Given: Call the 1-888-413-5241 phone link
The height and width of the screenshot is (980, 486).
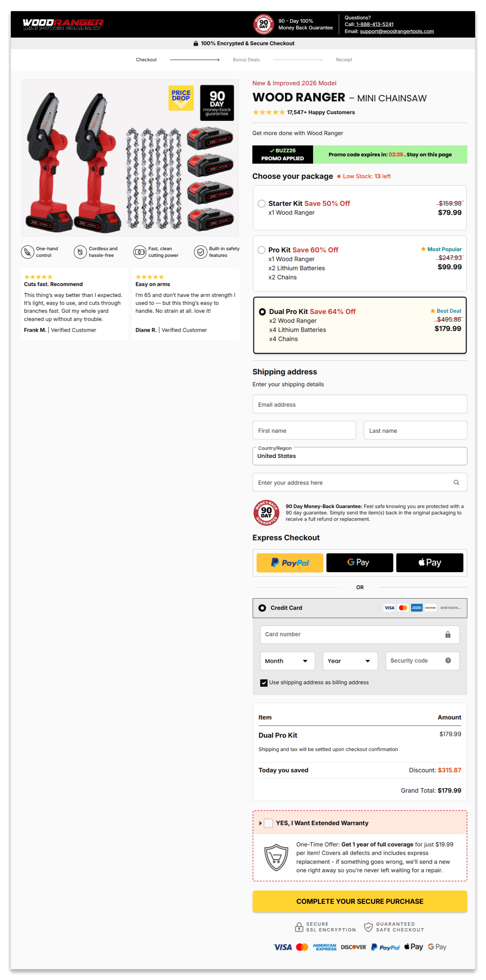Looking at the screenshot, I should 374,24.
